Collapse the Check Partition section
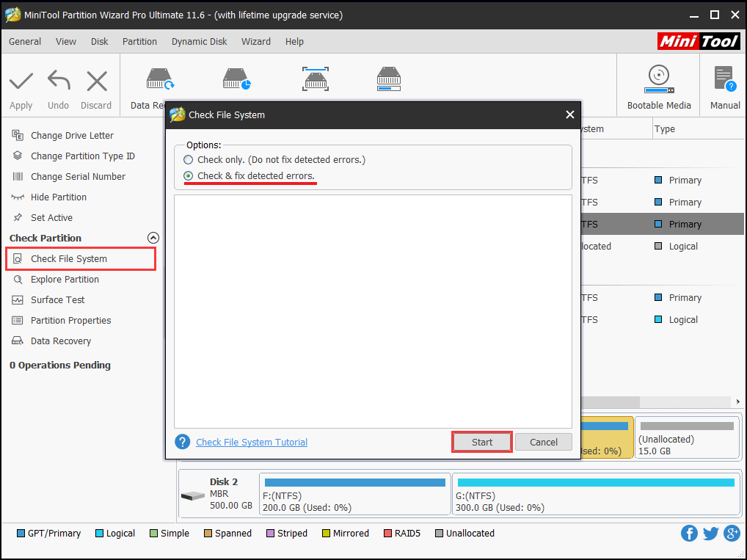The width and height of the screenshot is (747, 560). (153, 238)
